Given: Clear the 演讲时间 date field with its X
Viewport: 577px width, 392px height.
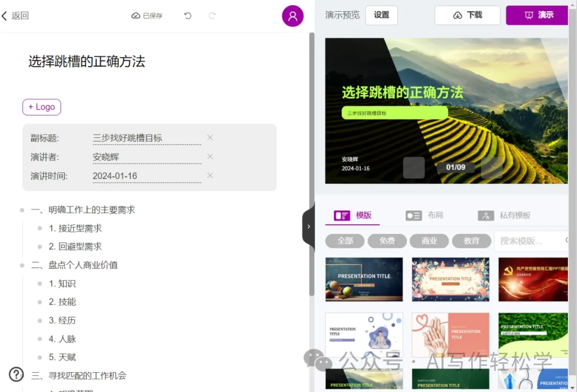Looking at the screenshot, I should [x=209, y=175].
